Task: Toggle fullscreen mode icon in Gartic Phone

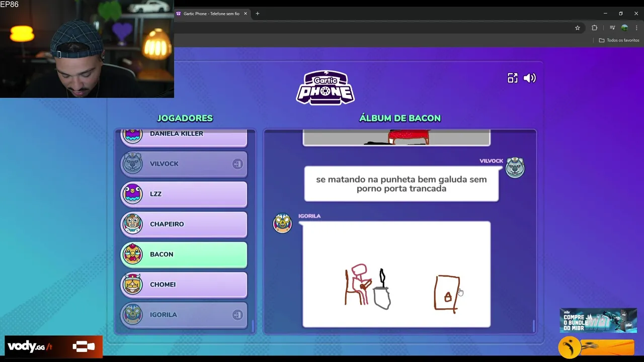Action: (512, 78)
